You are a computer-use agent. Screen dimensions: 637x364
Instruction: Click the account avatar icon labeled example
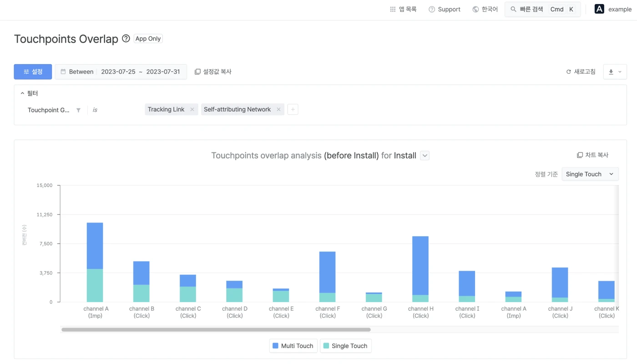coord(599,9)
